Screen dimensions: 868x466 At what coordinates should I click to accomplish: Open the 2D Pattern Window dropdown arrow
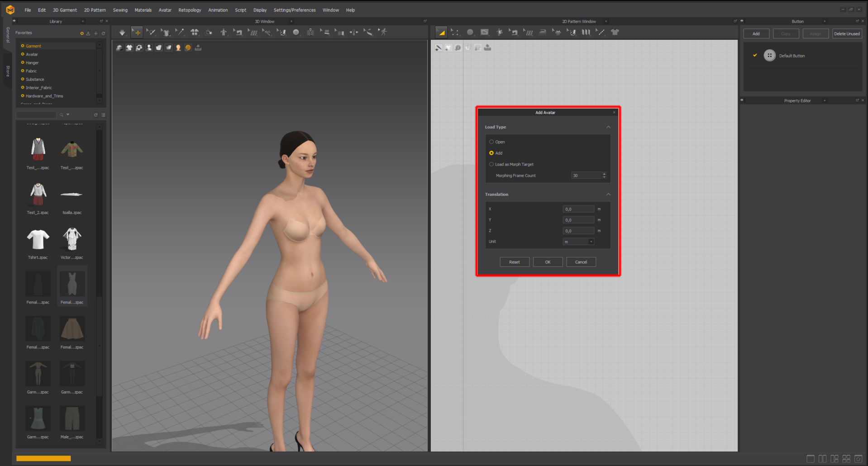606,21
